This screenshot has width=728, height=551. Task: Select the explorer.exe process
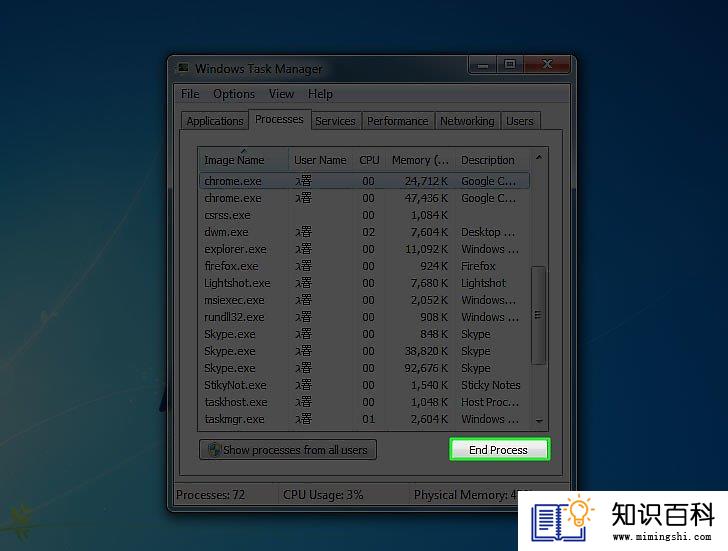coord(364,249)
